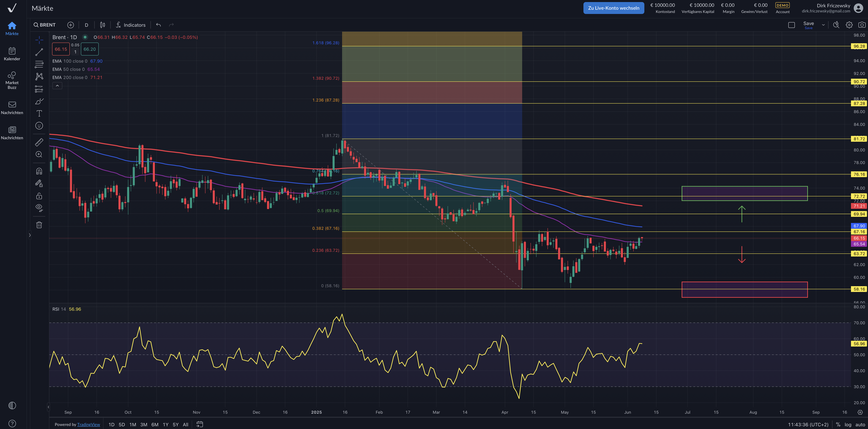The height and width of the screenshot is (429, 868).
Task: Collapse the indicator legend chevron
Action: click(x=57, y=86)
